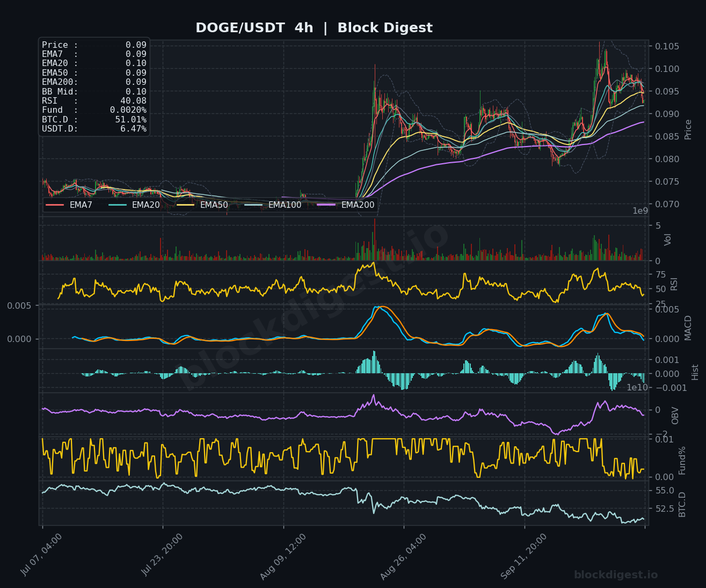
Task: Select the BB Mid 0.10 readout row
Action: (94, 91)
